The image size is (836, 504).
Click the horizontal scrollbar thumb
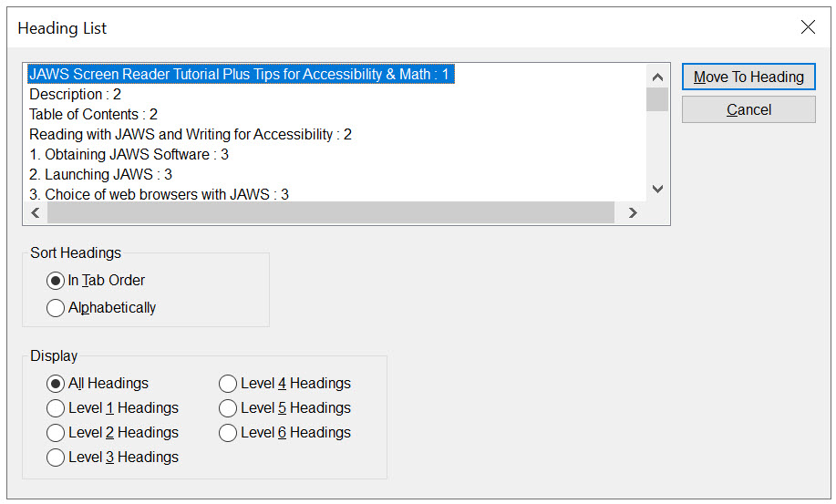pyautogui.click(x=331, y=213)
